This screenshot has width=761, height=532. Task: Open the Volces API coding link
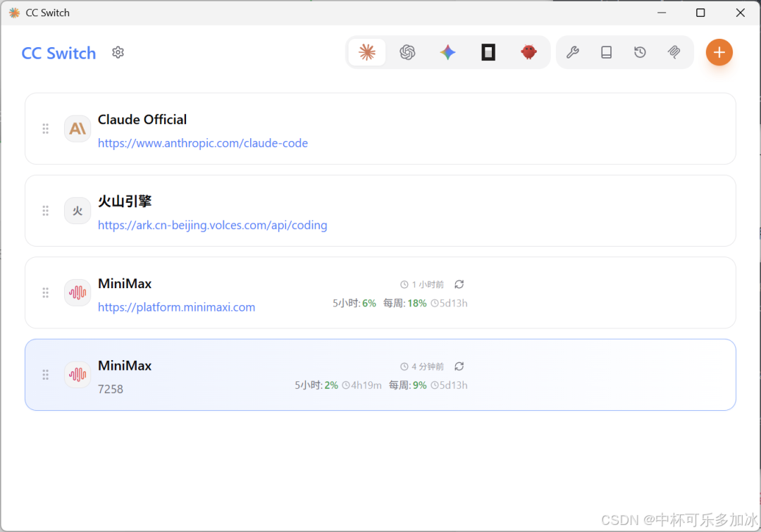pos(212,225)
